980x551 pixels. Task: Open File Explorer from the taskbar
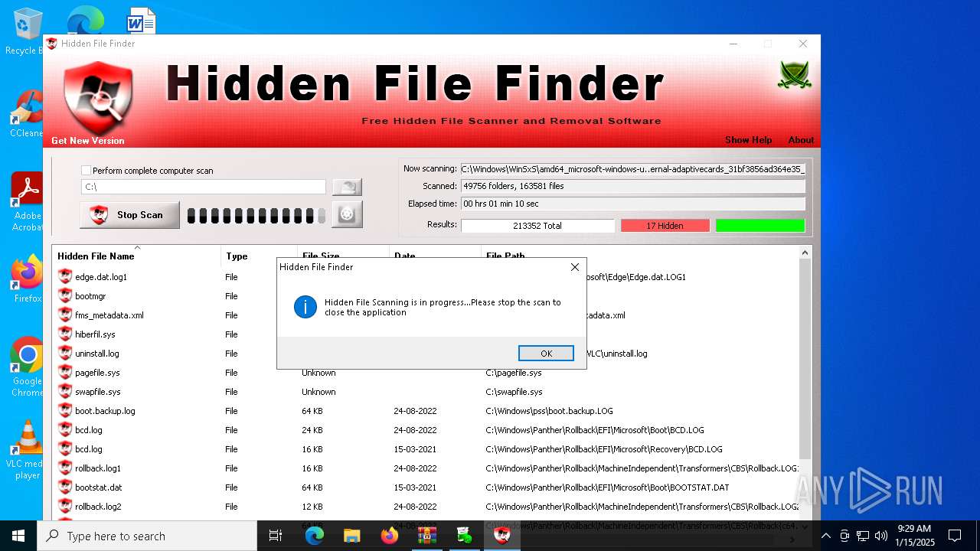pyautogui.click(x=351, y=536)
